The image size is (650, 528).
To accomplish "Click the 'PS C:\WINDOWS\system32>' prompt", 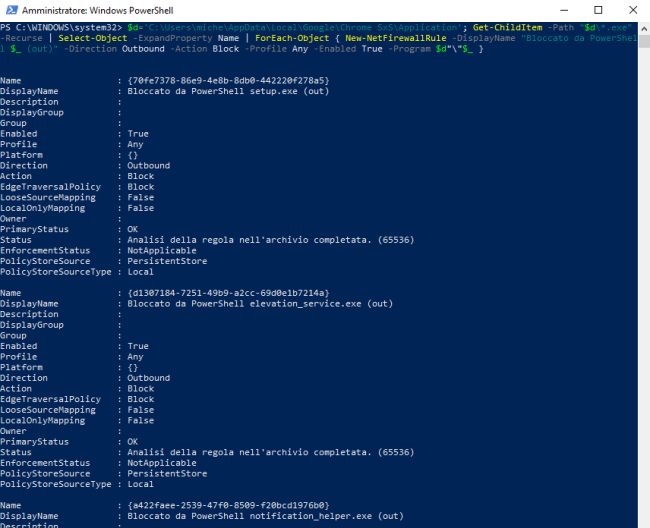I will pyautogui.click(x=61, y=27).
